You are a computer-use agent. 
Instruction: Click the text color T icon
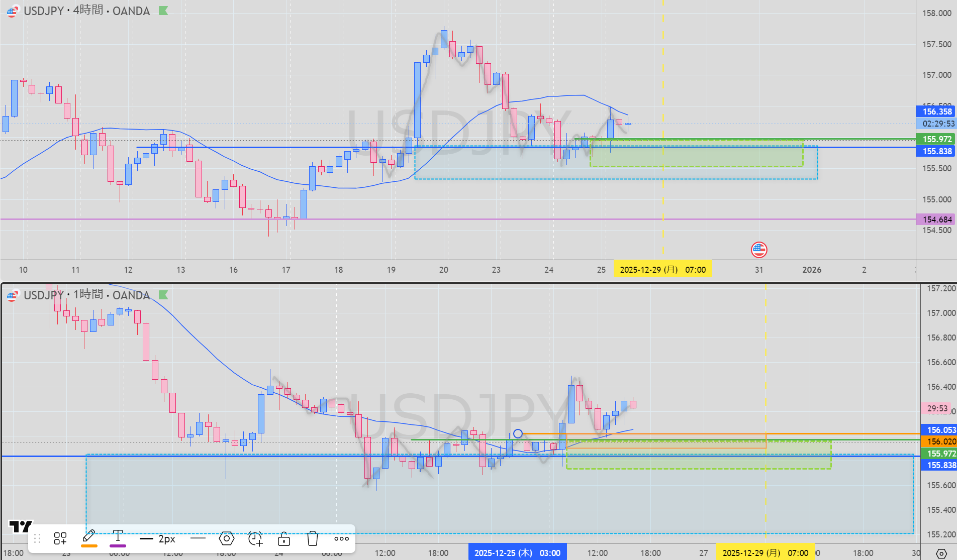click(118, 536)
